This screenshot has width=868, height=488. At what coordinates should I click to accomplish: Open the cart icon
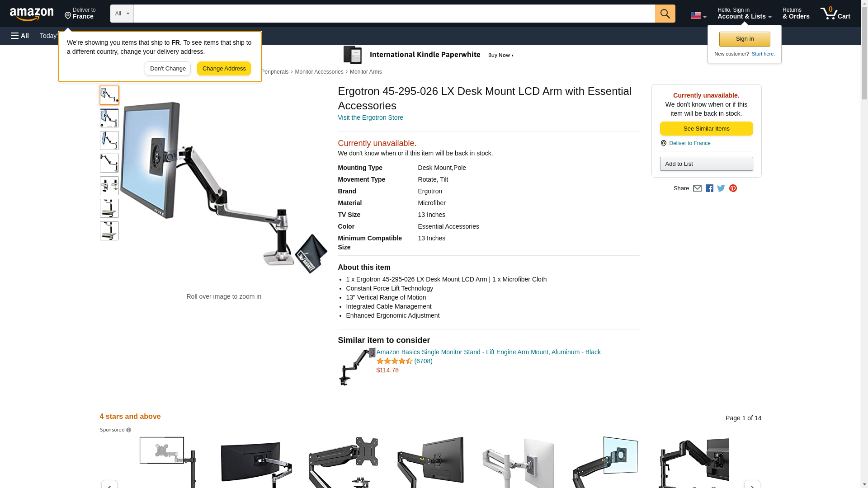835,14
